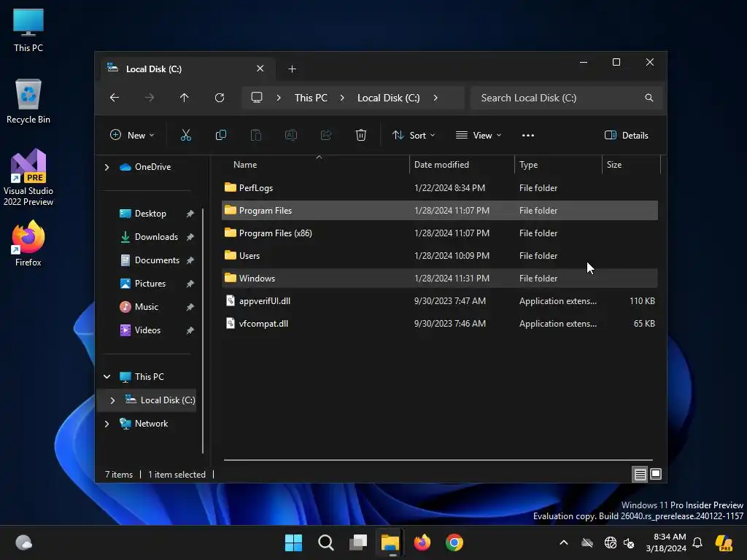This screenshot has width=747, height=560.
Task: Click the pin next to Downloads
Action: 190,237
